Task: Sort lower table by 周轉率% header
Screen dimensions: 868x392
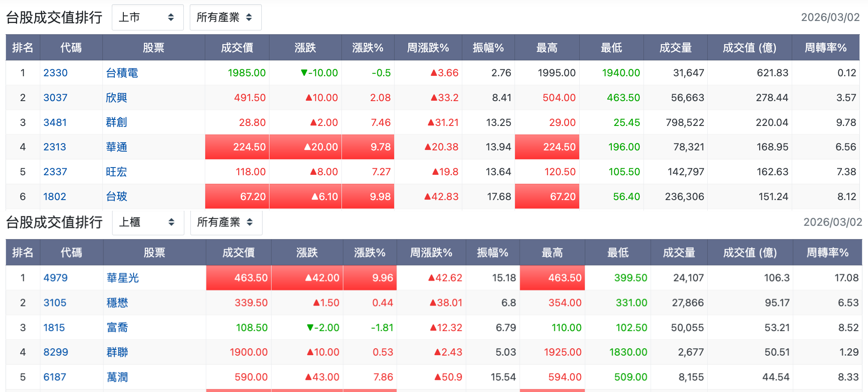Action: click(x=828, y=253)
